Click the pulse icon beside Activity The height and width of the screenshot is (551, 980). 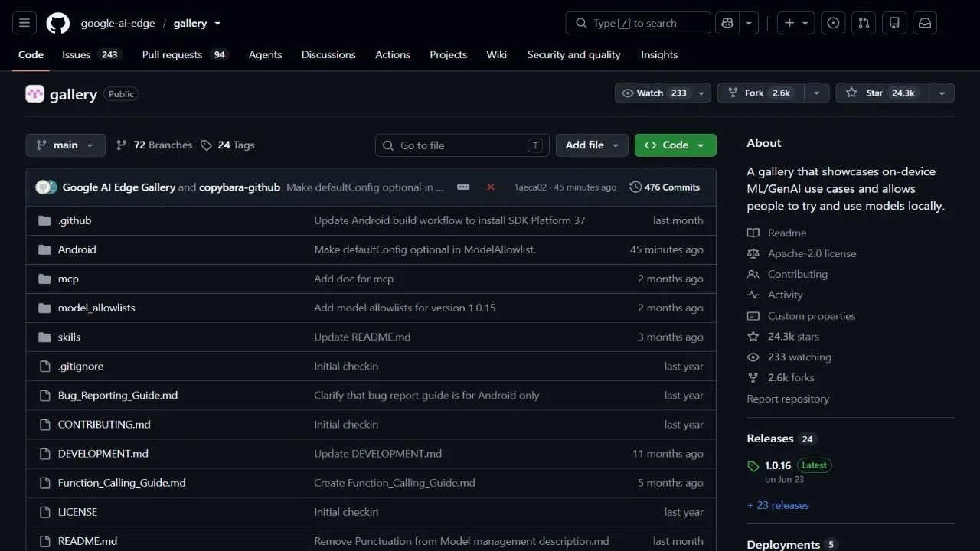(x=753, y=295)
